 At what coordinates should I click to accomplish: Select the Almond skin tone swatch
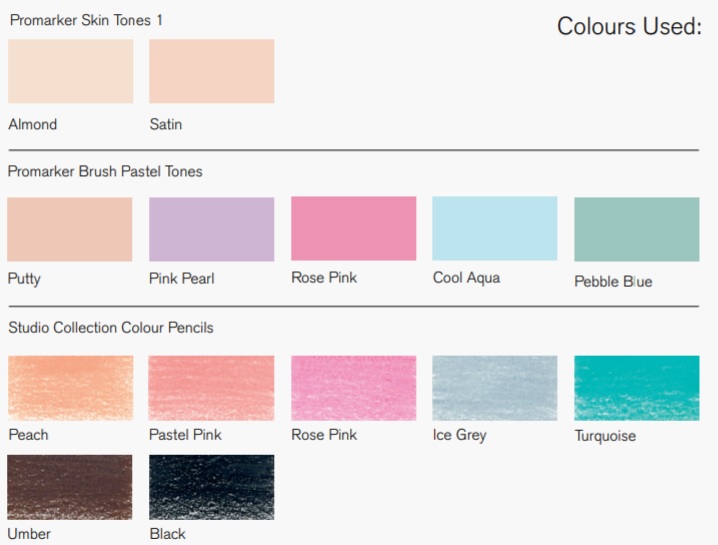click(x=71, y=71)
